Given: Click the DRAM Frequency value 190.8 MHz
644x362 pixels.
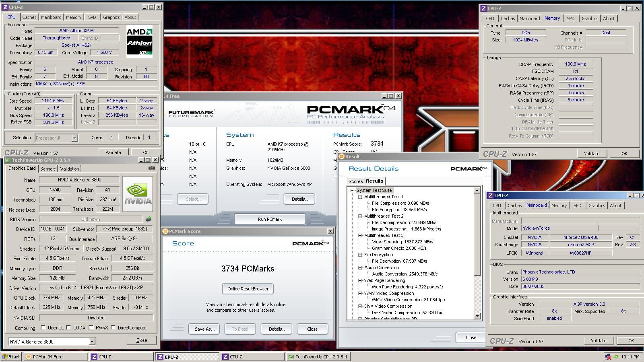Looking at the screenshot, I should coord(575,64).
